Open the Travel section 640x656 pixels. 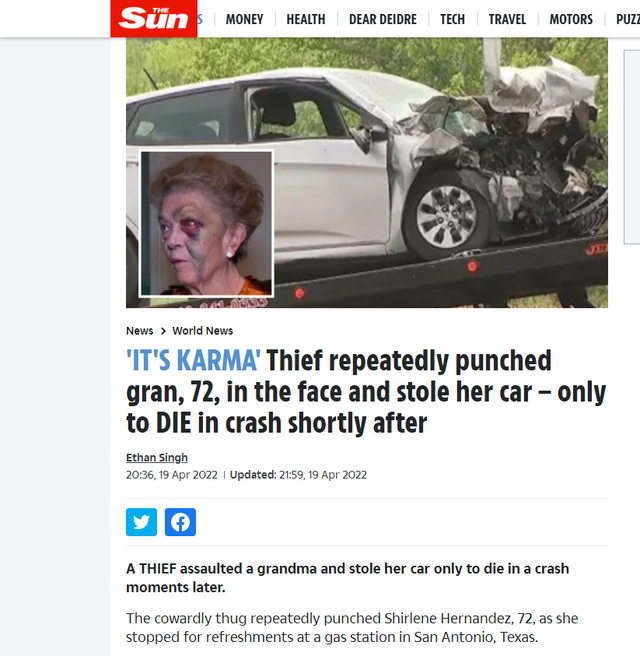pos(507,19)
